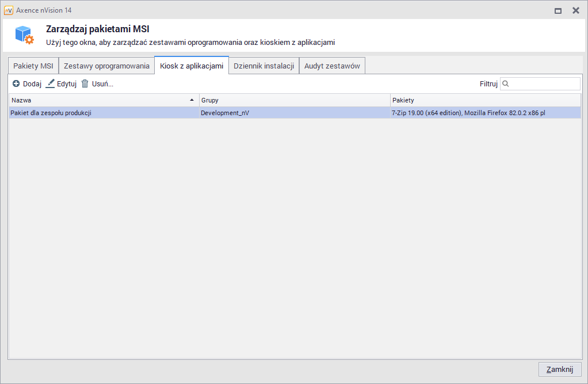The width and height of the screenshot is (588, 384).
Task: Open the Zestawy oprogramowania tab
Action: pyautogui.click(x=106, y=66)
